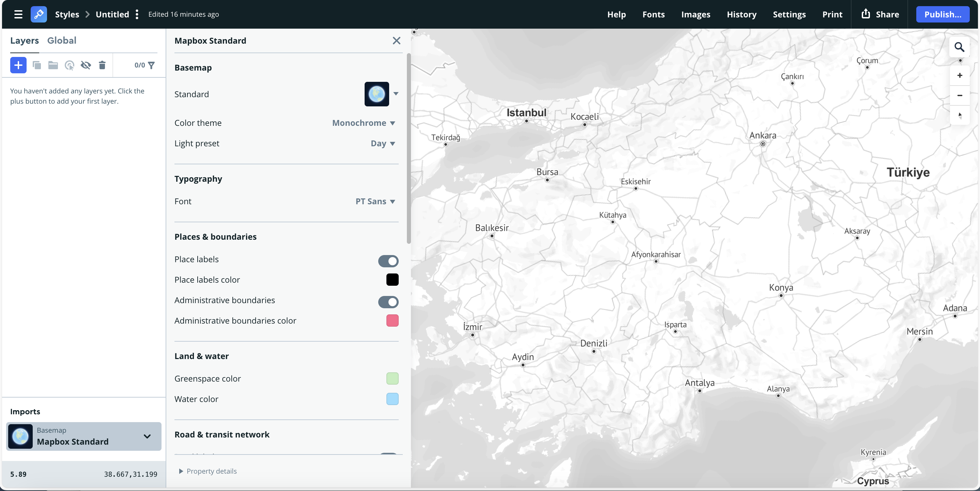The height and width of the screenshot is (491, 980).
Task: Open the History menu
Action: (741, 14)
